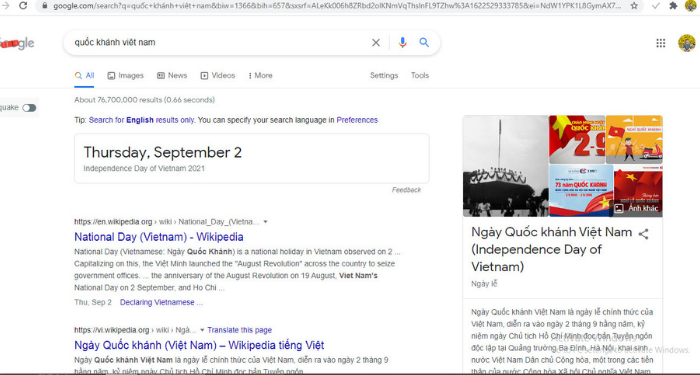Click the browser address bar URL
This screenshot has width=700, height=375.
point(337,6)
